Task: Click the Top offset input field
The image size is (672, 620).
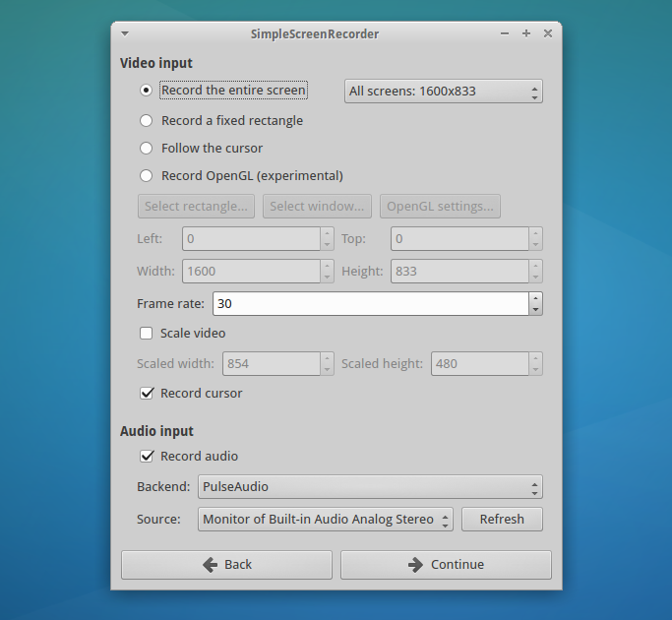Action: pyautogui.click(x=459, y=239)
